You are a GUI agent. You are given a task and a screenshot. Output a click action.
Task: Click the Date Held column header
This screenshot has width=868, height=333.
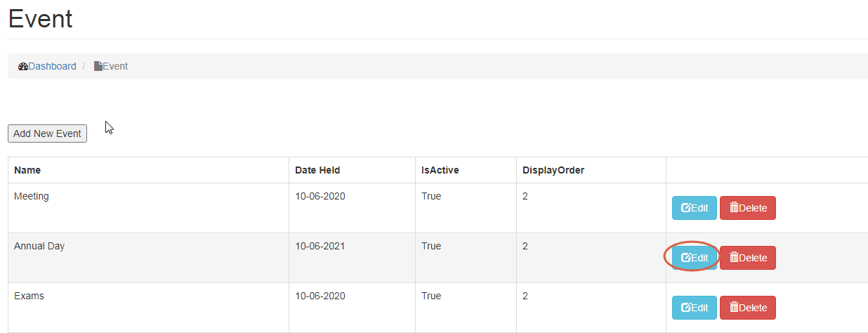(317, 170)
